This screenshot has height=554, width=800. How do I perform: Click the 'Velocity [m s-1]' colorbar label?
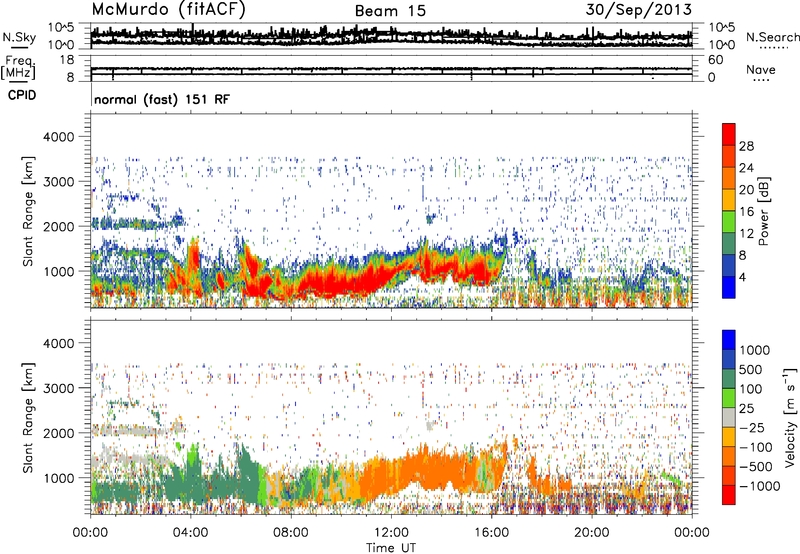[789, 417]
